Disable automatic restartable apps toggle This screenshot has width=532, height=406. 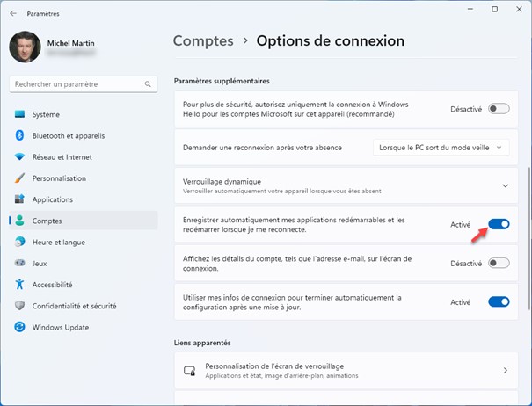pyautogui.click(x=499, y=224)
